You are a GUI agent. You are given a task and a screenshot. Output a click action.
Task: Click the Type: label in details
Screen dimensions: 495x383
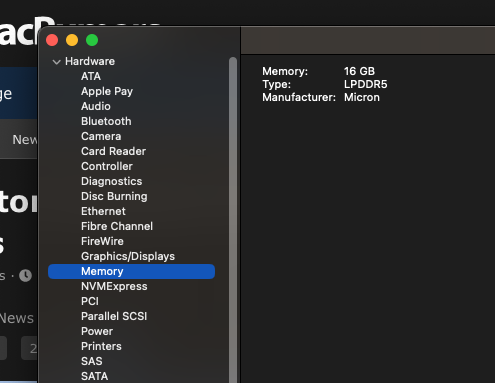(276, 84)
